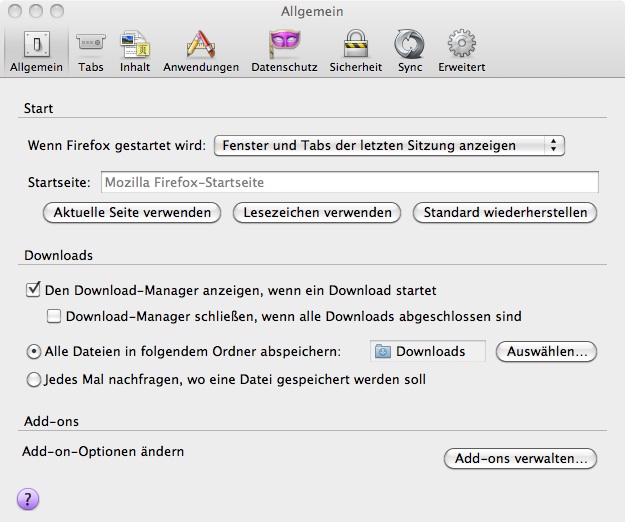Close the preferences window
This screenshot has height=522, width=625.
15,11
